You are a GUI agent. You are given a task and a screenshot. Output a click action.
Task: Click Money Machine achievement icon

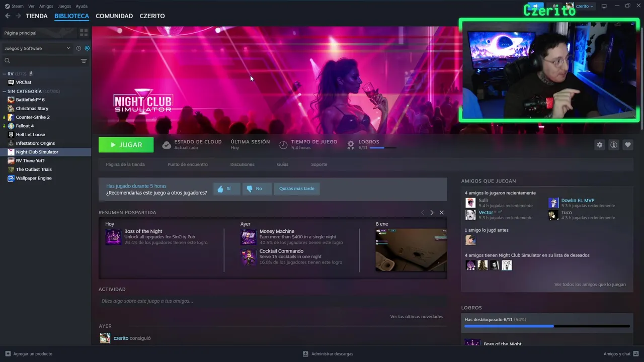[248, 237]
